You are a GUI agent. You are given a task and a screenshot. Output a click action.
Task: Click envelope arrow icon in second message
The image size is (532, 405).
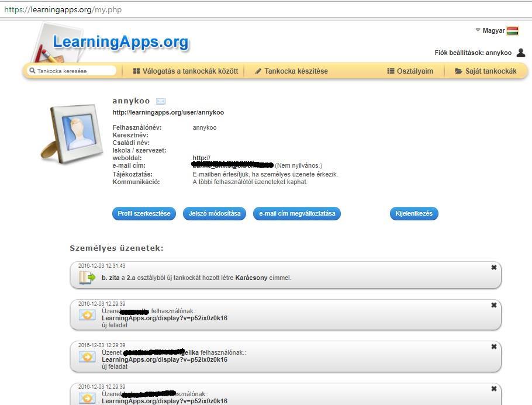click(x=87, y=315)
